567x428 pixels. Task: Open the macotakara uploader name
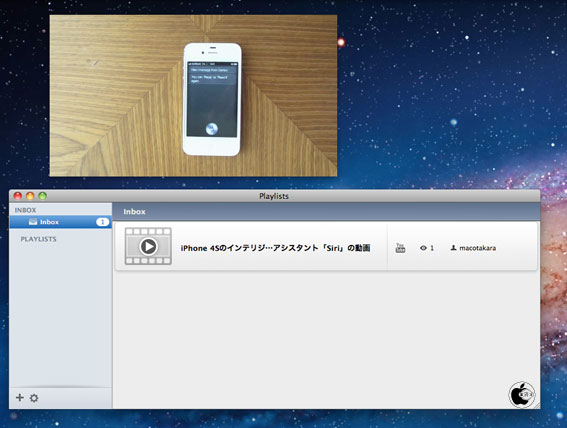point(477,248)
